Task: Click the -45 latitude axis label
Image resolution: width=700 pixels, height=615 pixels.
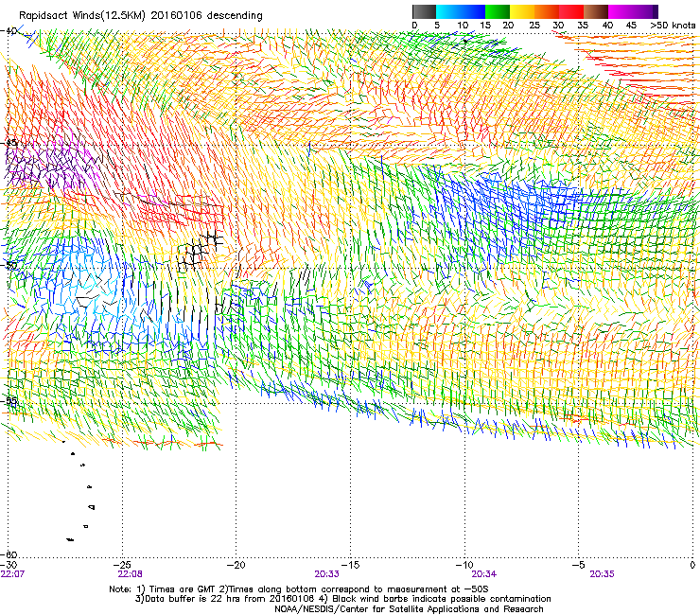Action: [9, 143]
